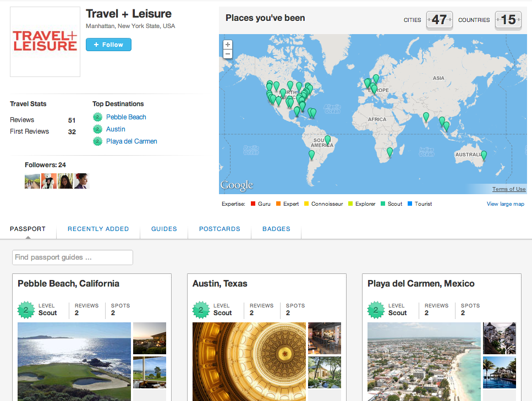Click the map pin in India
The height and width of the screenshot is (401, 532).
tap(426, 117)
